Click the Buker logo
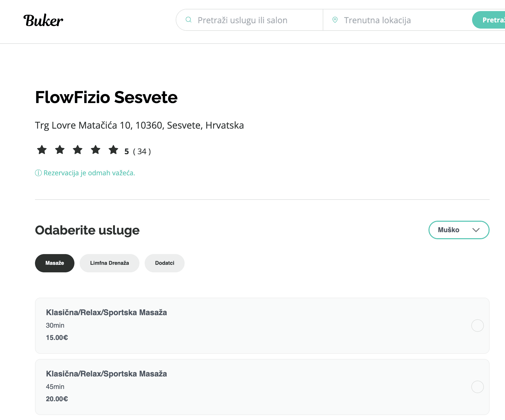505x420 pixels. [43, 20]
